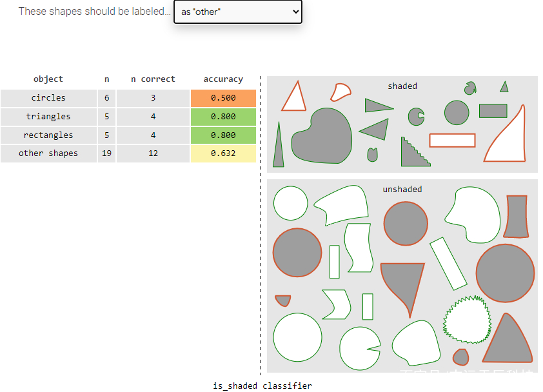Click the circles row in the accuracy table
543x392 pixels.
pyautogui.click(x=128, y=98)
